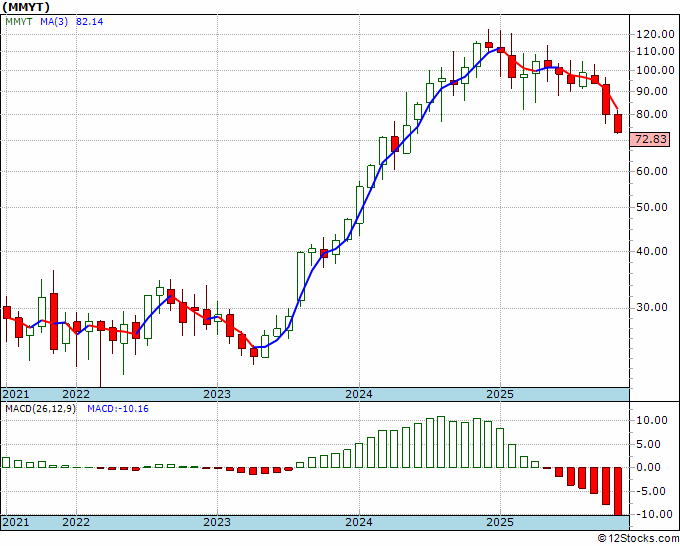Open the 12Stocks.com watermark link

[637, 538]
